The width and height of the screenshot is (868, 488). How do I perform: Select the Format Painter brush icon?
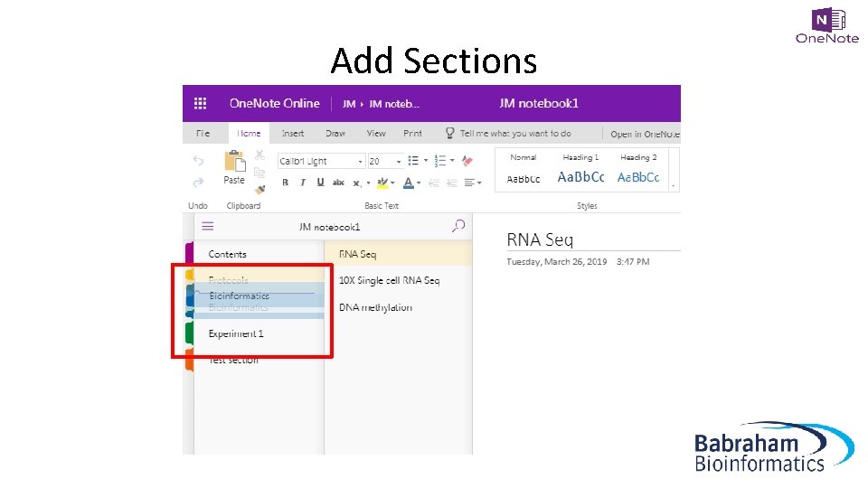pyautogui.click(x=259, y=190)
